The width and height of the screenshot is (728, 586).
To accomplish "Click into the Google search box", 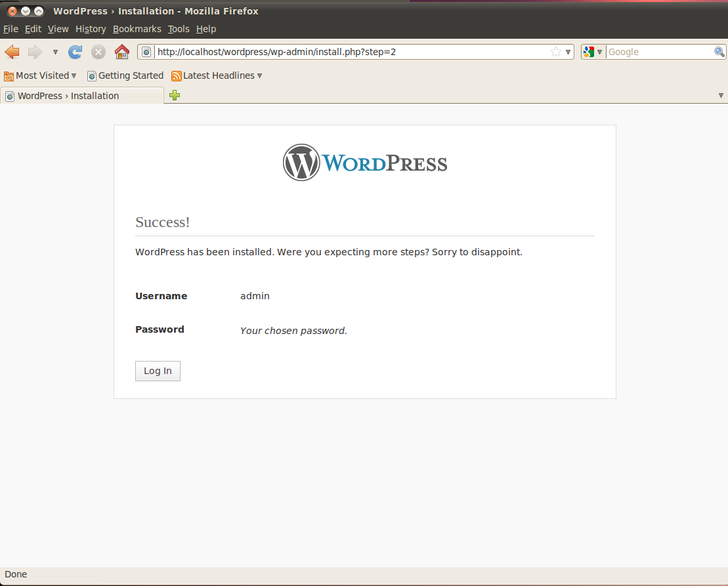I will pyautogui.click(x=660, y=52).
